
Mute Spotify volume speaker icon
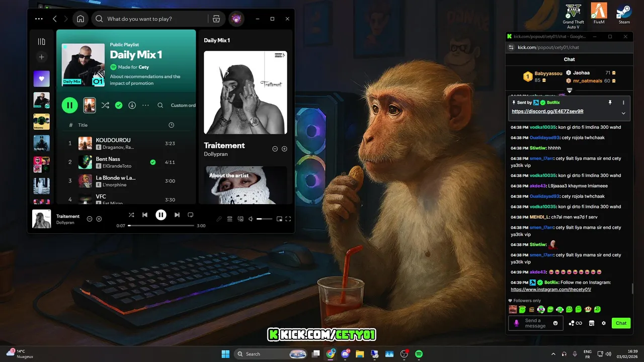click(251, 219)
